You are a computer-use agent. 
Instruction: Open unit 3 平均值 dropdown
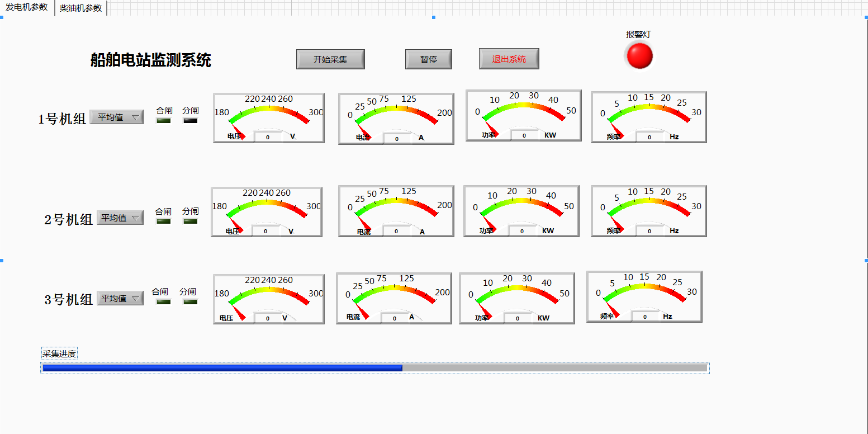click(x=120, y=298)
